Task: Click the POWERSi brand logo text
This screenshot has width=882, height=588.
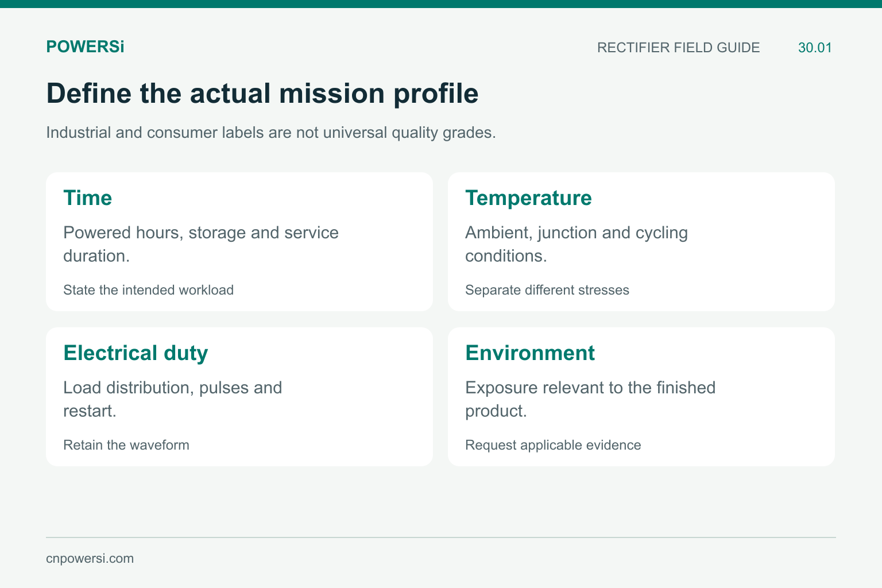Action: pyautogui.click(x=85, y=47)
